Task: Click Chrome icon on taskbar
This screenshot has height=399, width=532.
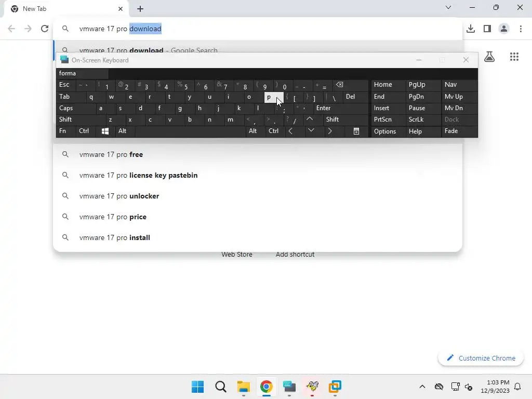Action: pos(267,387)
